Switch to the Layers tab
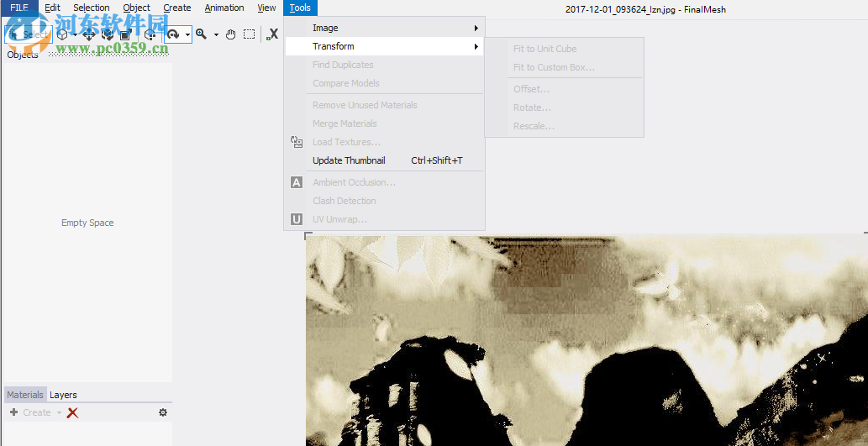The image size is (868, 446). click(x=63, y=395)
